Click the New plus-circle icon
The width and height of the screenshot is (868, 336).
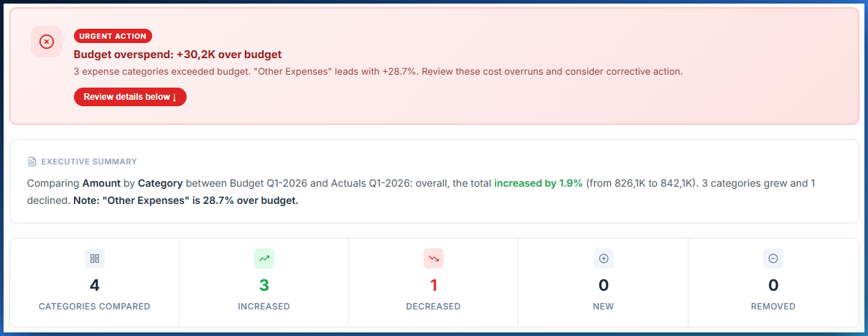point(603,258)
